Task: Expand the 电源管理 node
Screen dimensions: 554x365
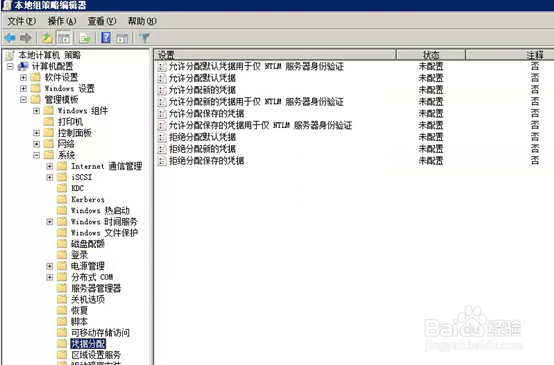Action: pyautogui.click(x=49, y=266)
